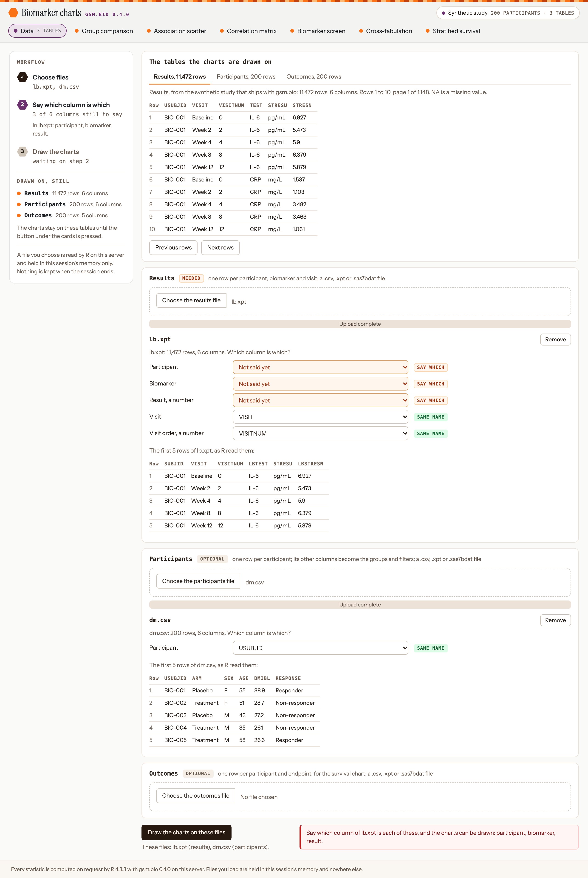Viewport: 588px width, 878px height.
Task: Click the step 3 hexagon badge
Action: pos(23,152)
